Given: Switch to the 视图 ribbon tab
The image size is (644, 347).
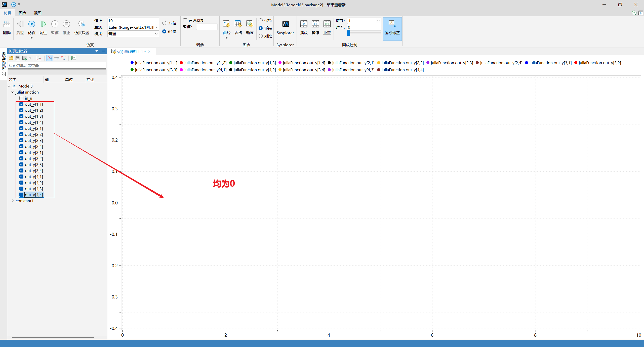Looking at the screenshot, I should point(38,13).
